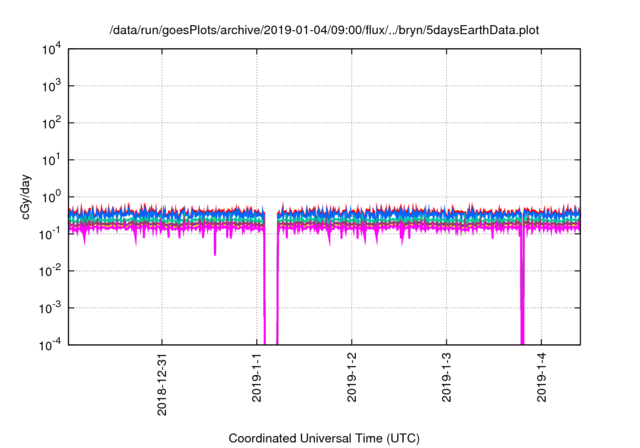The height and width of the screenshot is (448, 640).
Task: Select the plot file path title
Action: 324,30
